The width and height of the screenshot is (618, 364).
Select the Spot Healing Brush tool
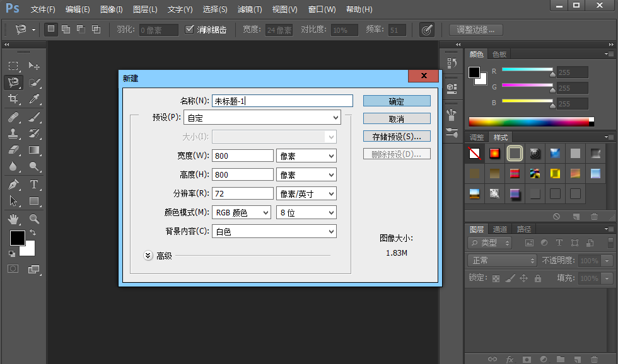click(13, 117)
